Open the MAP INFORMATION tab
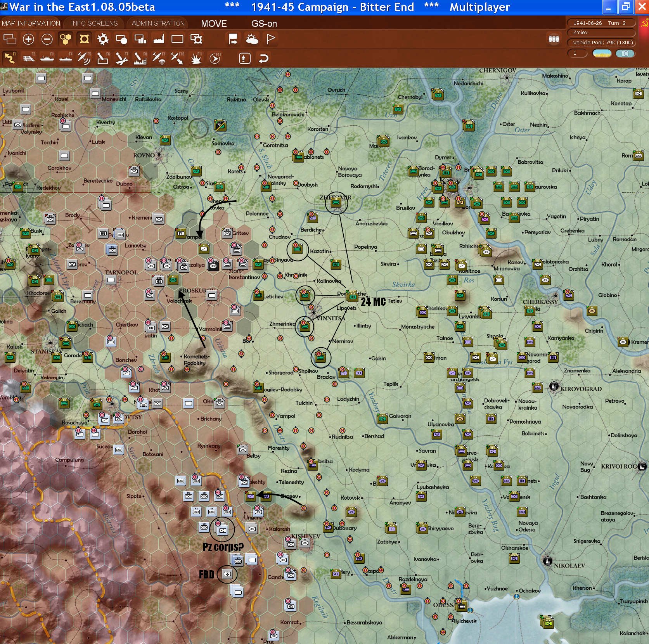This screenshot has width=649, height=644. click(x=31, y=23)
